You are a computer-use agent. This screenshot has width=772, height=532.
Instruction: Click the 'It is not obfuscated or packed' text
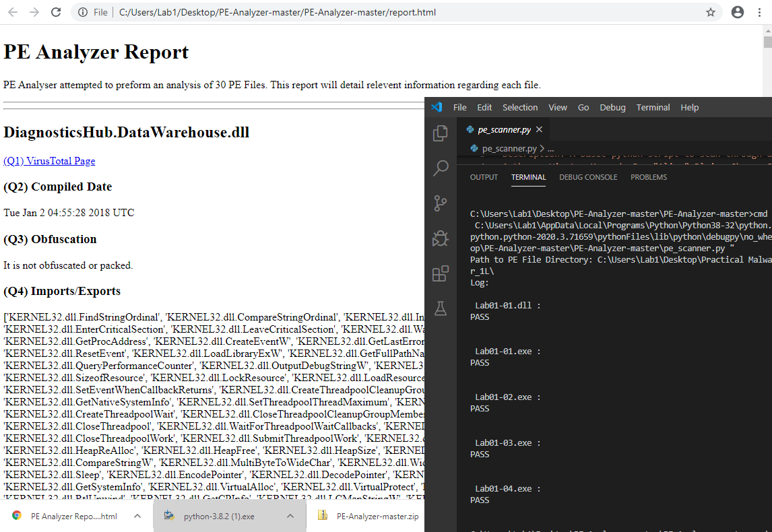coord(68,265)
